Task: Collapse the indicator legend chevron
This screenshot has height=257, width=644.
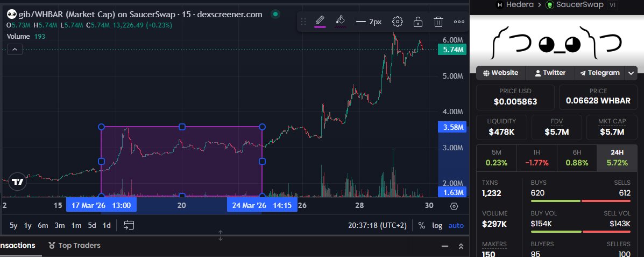Action: click(15, 50)
